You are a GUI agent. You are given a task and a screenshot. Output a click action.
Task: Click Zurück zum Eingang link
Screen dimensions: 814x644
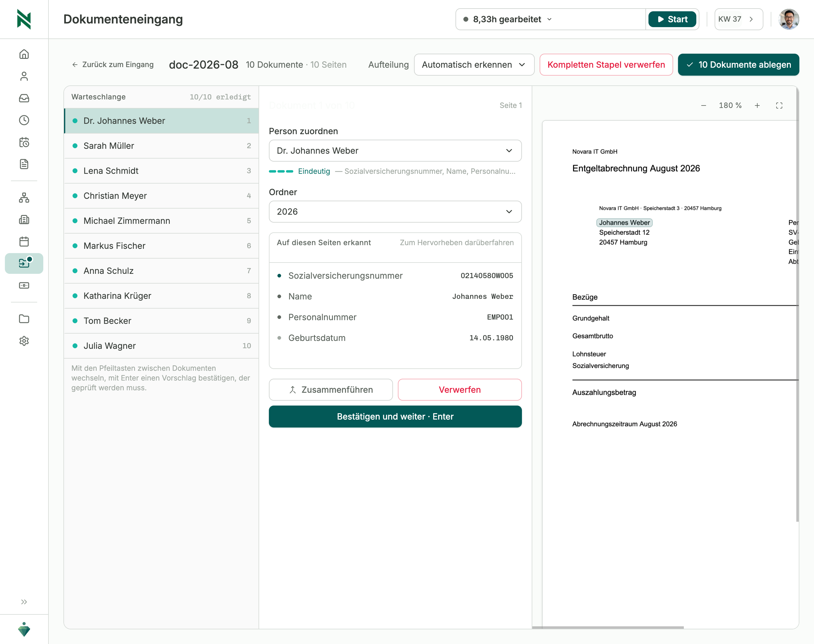pyautogui.click(x=113, y=64)
